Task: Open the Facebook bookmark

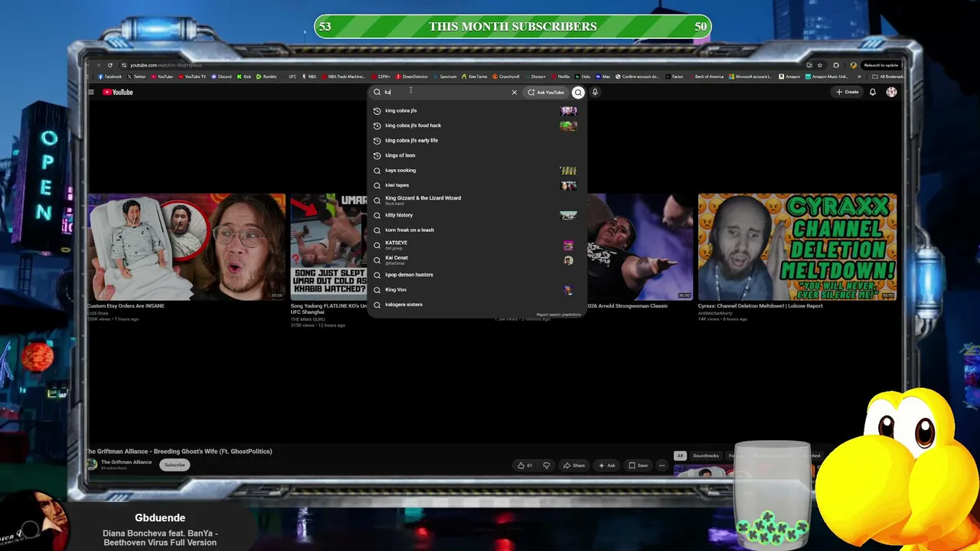Action: (110, 77)
